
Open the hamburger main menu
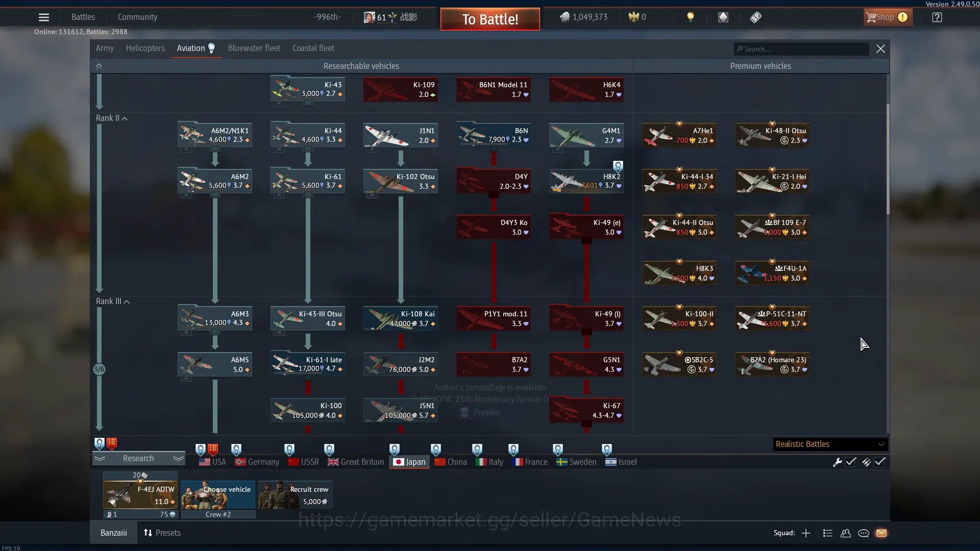coord(44,17)
